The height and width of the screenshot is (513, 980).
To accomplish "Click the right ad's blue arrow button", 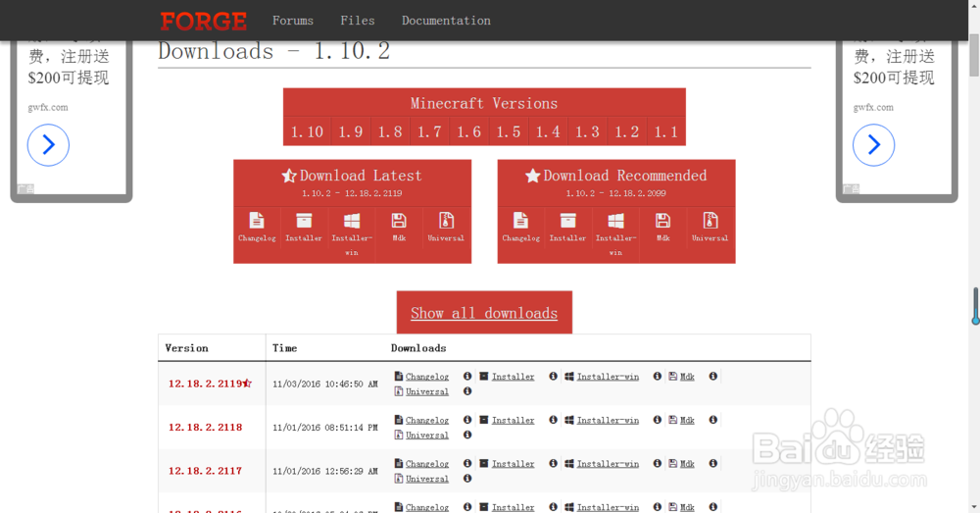I will coord(874,145).
